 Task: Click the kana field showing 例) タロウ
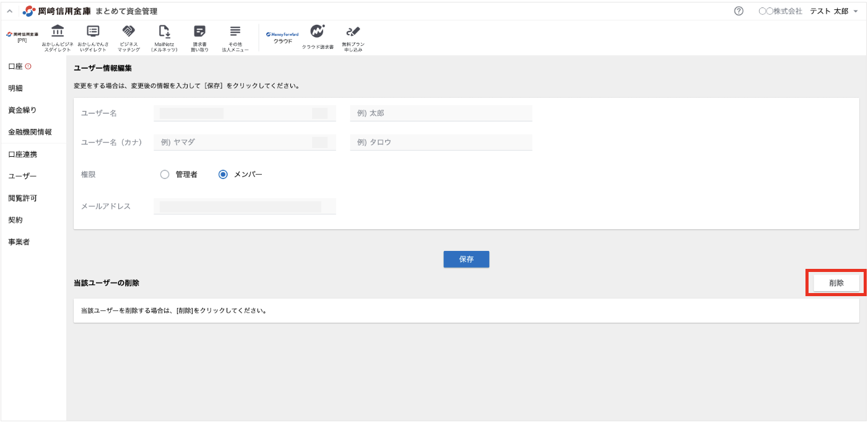[x=441, y=142]
